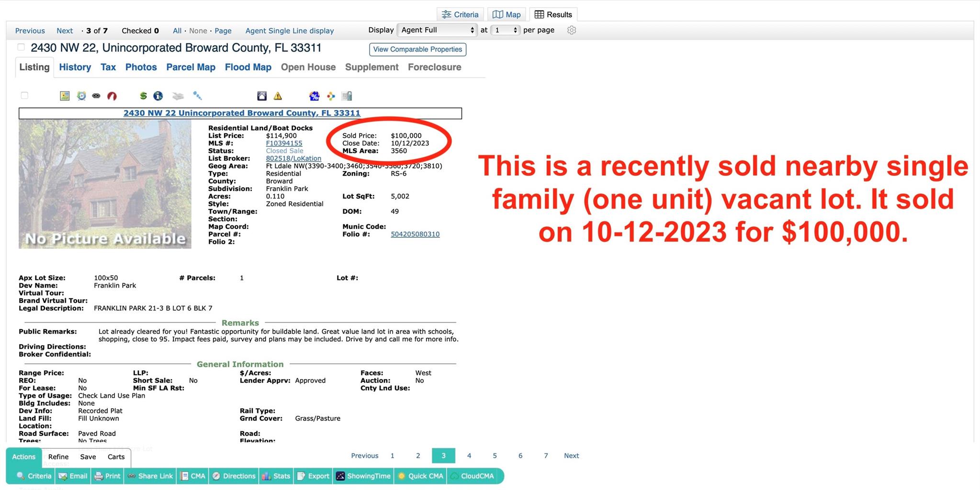Click the No Picture Available thumbnail
980x490 pixels.
click(105, 184)
